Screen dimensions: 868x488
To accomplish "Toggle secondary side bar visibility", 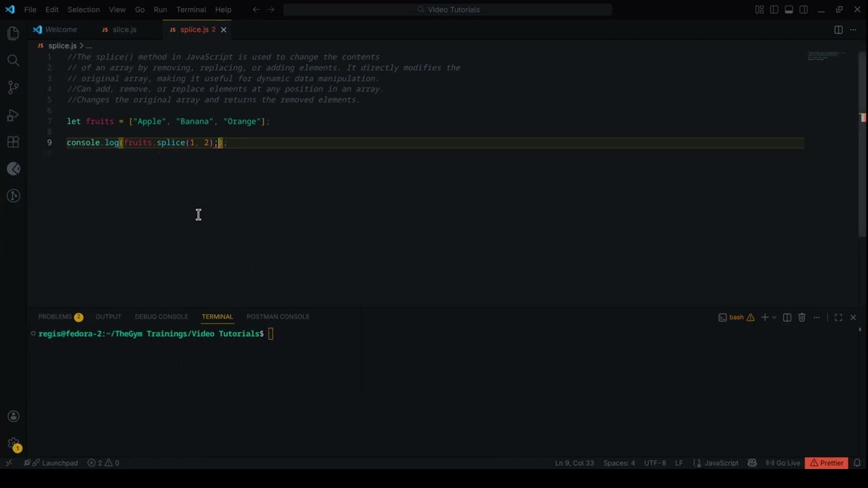I will coord(804,9).
